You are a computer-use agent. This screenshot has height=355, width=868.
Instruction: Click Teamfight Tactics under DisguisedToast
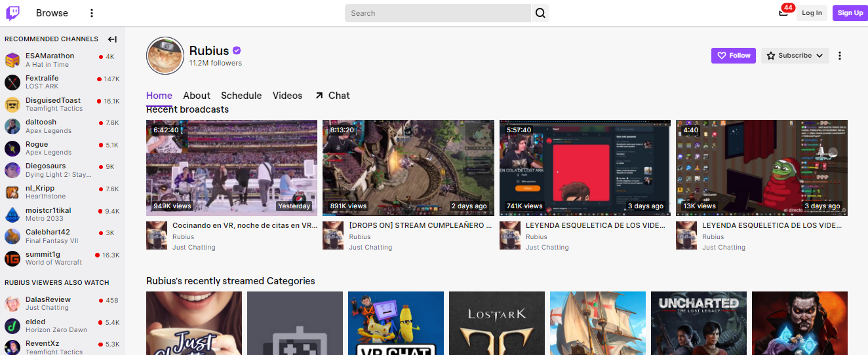[x=54, y=109]
